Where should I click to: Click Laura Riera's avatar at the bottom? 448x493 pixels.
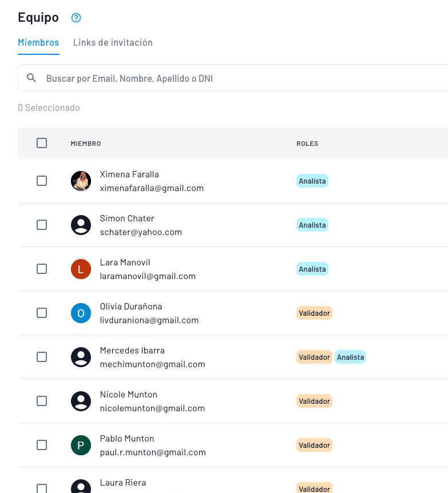81,487
